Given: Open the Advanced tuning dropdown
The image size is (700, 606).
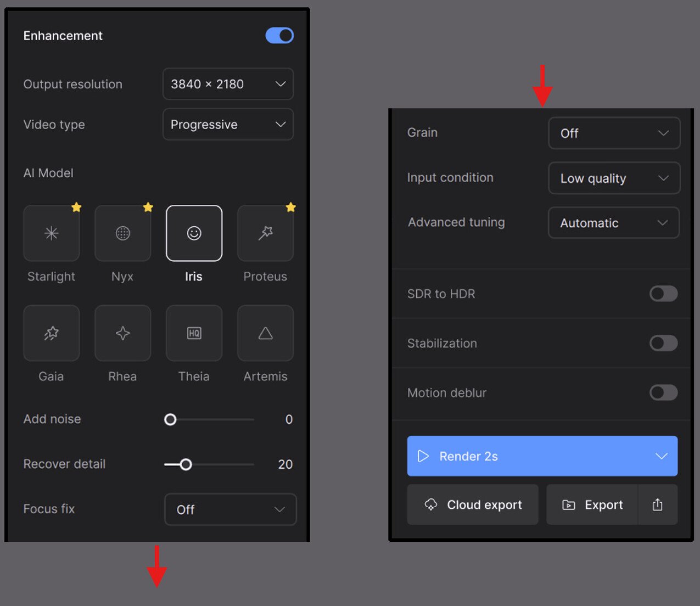Looking at the screenshot, I should 613,223.
